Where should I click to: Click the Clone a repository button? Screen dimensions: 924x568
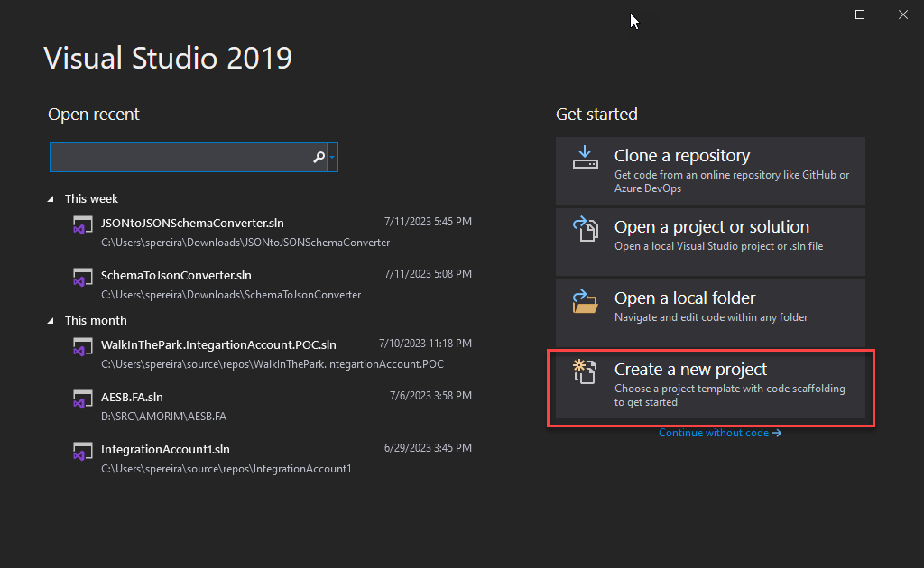point(710,170)
